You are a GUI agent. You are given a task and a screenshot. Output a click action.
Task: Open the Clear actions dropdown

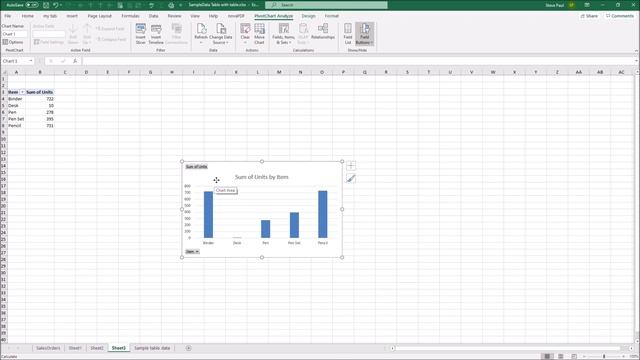[x=245, y=34]
